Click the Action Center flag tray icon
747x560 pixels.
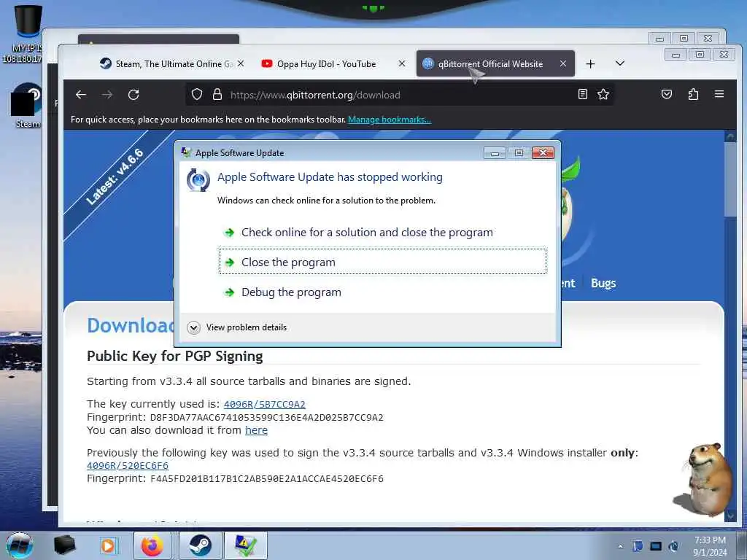pyautogui.click(x=638, y=546)
